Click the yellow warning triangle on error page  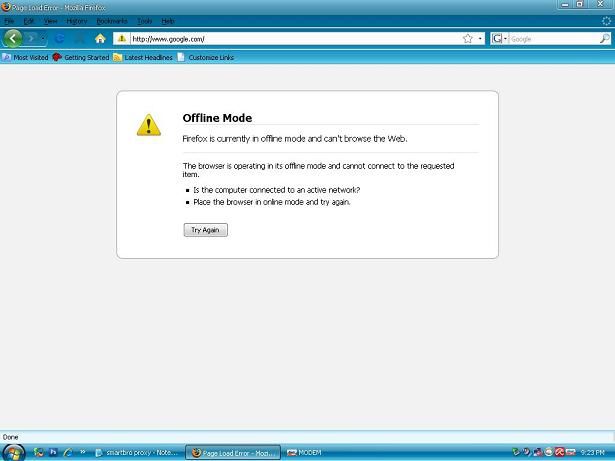pyautogui.click(x=149, y=125)
